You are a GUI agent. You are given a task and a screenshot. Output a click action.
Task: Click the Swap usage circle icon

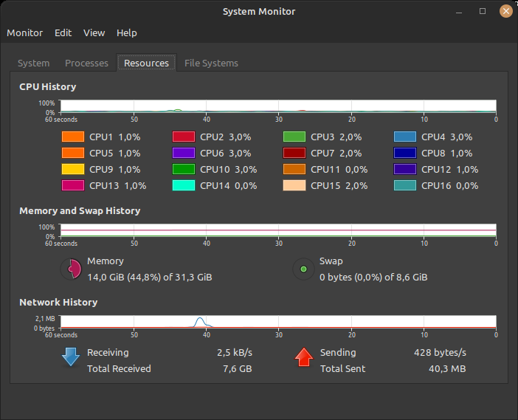pos(303,269)
